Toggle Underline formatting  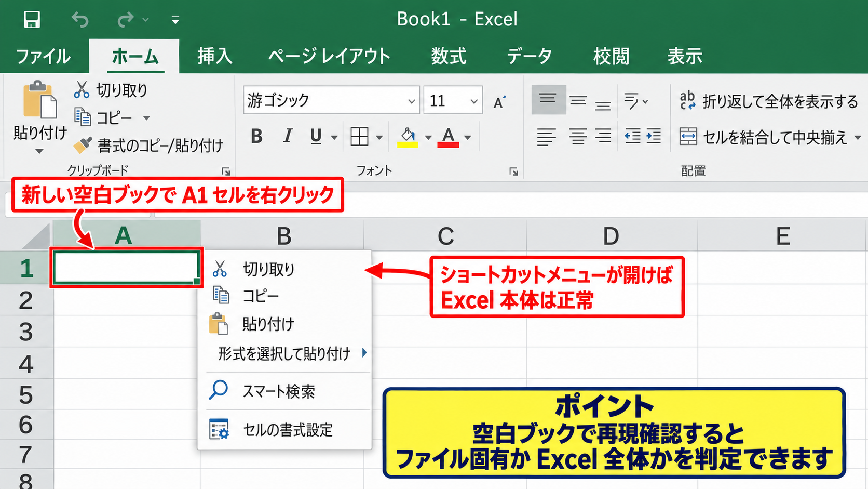[x=316, y=136]
